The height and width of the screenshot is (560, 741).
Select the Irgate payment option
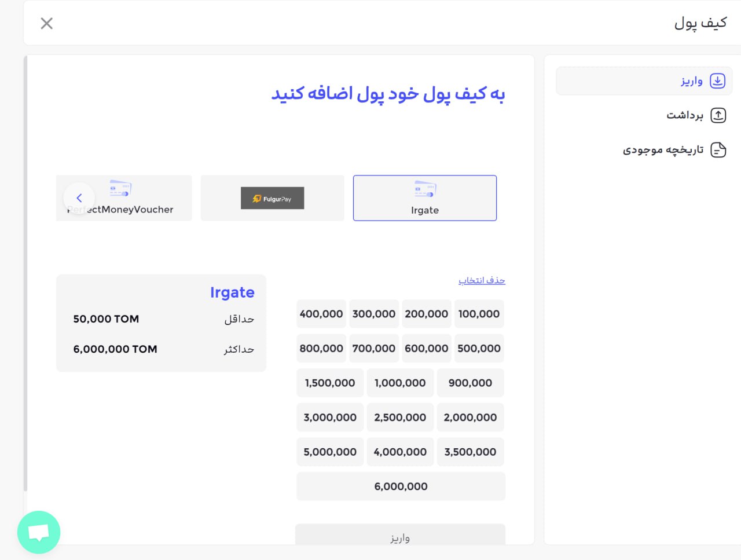pyautogui.click(x=425, y=198)
